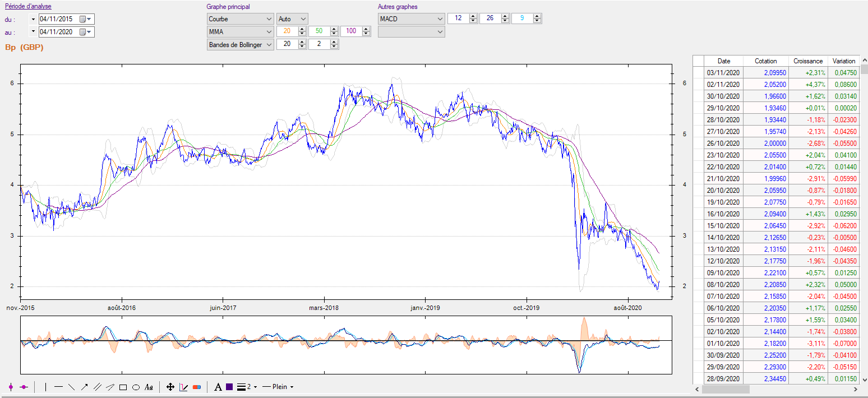Screen dimensions: 868x398
Task: Adjust stepper for MACD value 26
Action: pyautogui.click(x=505, y=18)
